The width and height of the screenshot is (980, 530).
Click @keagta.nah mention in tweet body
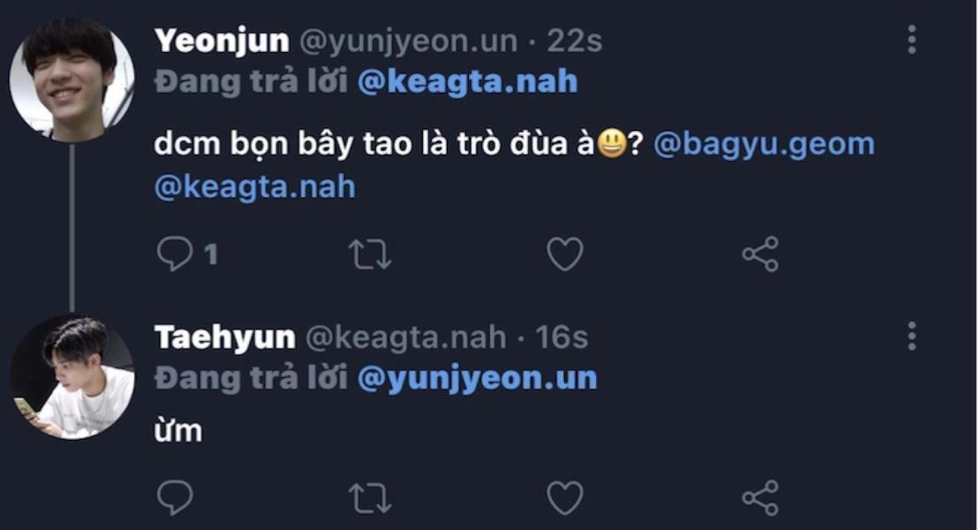(x=254, y=187)
